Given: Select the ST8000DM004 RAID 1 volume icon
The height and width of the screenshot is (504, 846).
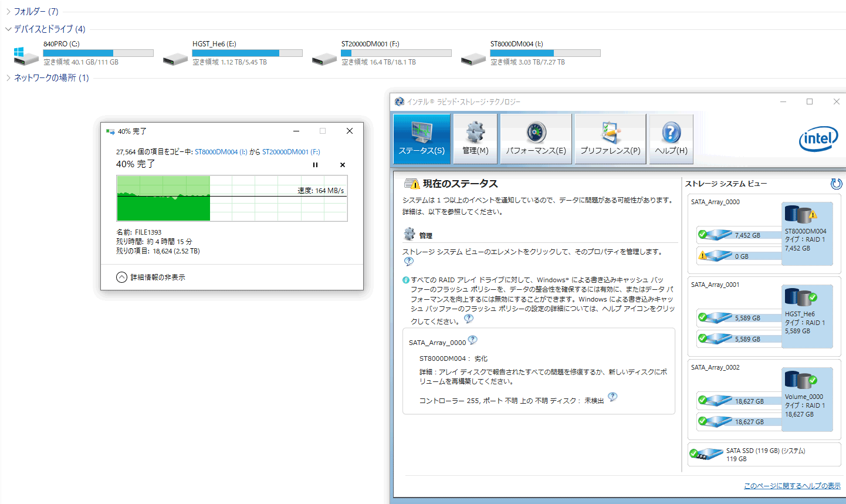Looking at the screenshot, I should coord(807,234).
